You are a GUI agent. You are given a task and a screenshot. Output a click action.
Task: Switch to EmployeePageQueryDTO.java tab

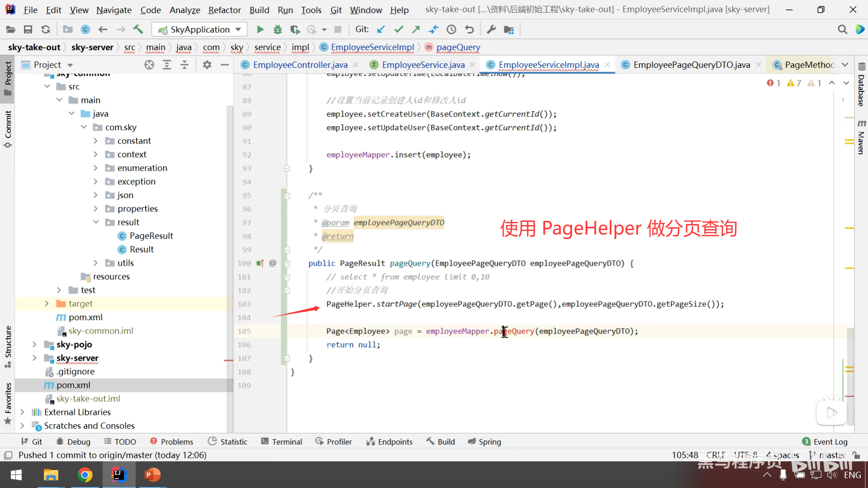pyautogui.click(x=691, y=65)
